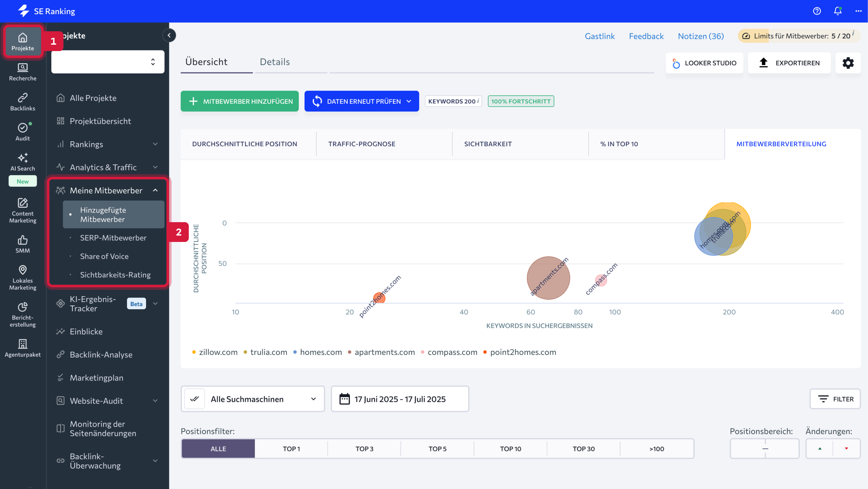
Task: Select position filter TOP 1
Action: 291,448
